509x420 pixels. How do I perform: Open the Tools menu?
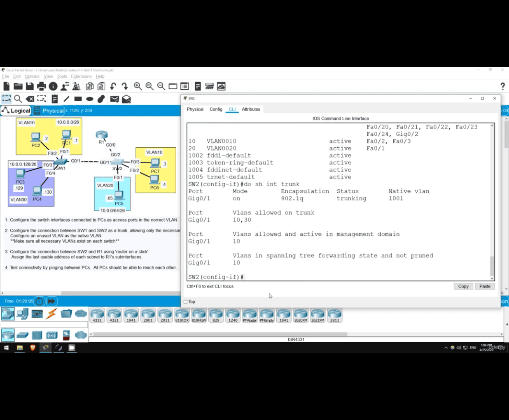pos(62,77)
